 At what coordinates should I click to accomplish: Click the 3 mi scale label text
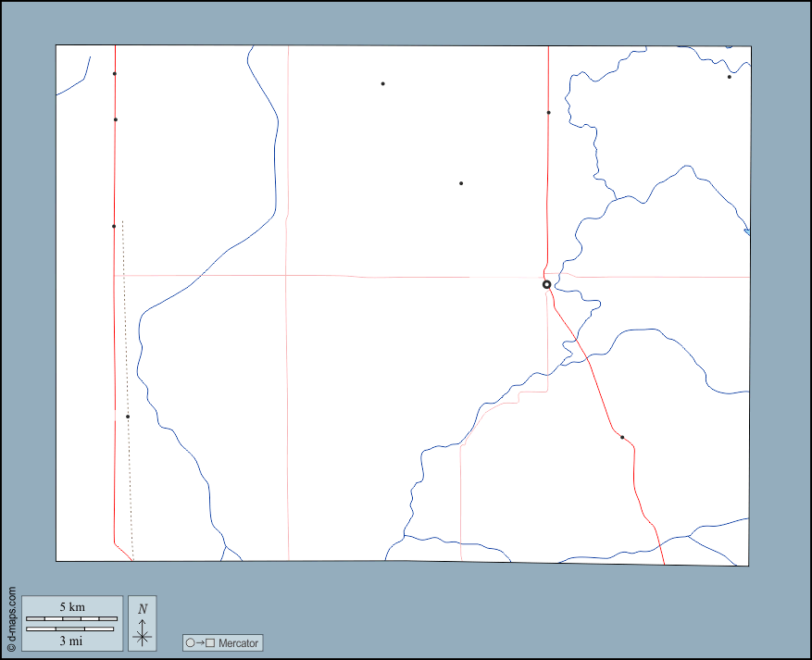click(x=72, y=640)
